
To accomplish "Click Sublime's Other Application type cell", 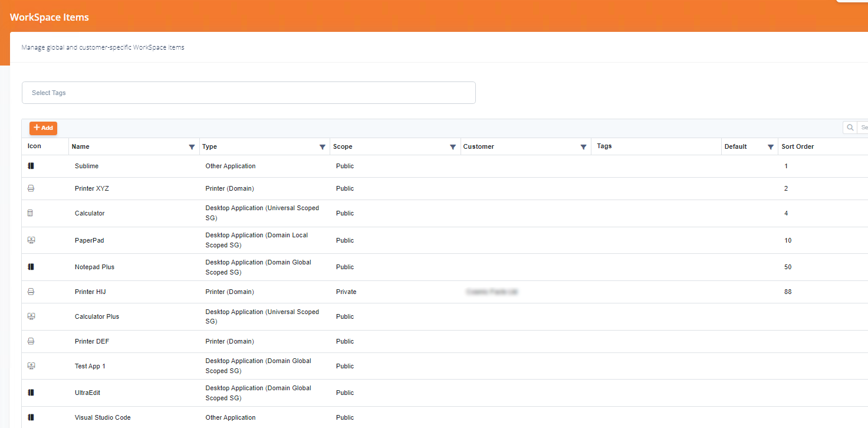I will [231, 166].
